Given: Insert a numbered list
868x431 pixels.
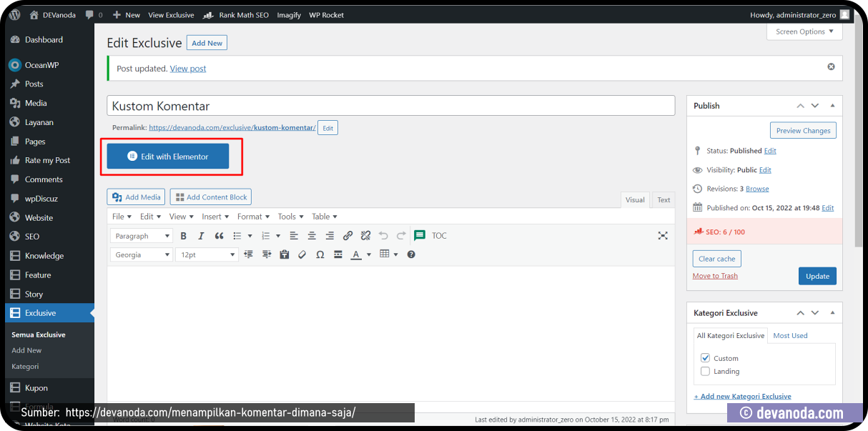Looking at the screenshot, I should pos(265,236).
